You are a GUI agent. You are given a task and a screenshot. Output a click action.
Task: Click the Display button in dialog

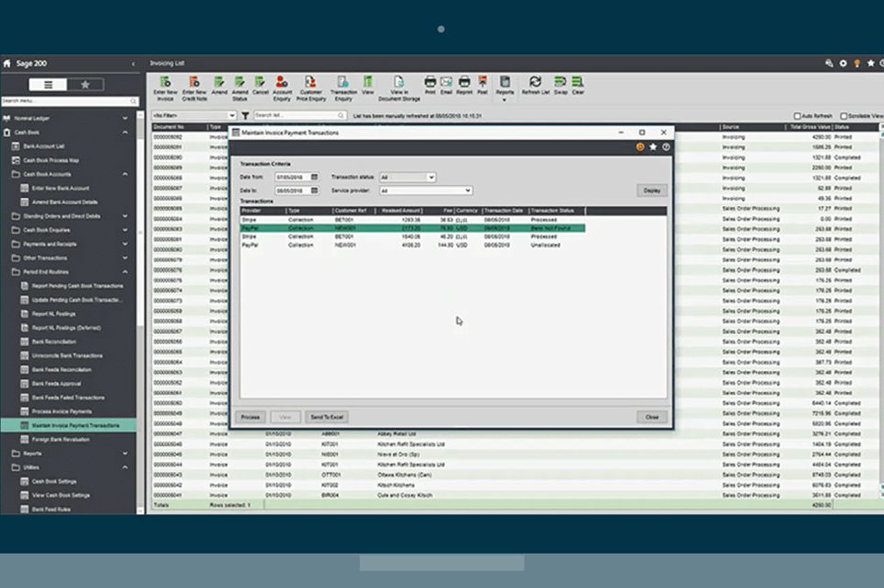[x=652, y=190]
